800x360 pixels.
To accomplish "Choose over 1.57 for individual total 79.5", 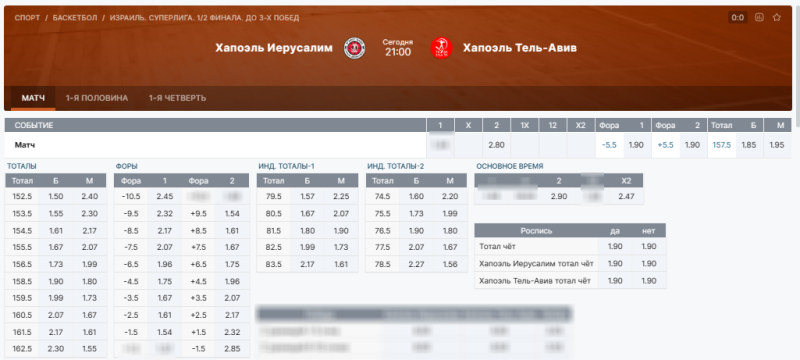I will pyautogui.click(x=307, y=196).
